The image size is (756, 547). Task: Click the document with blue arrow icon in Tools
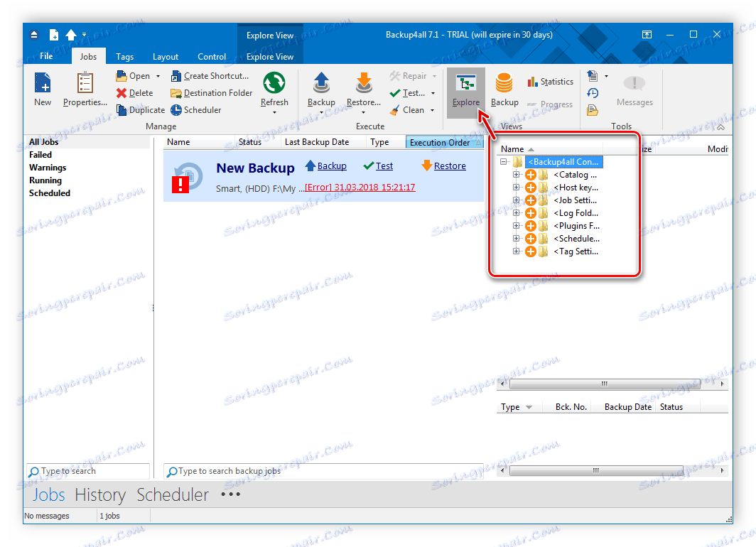[x=593, y=76]
